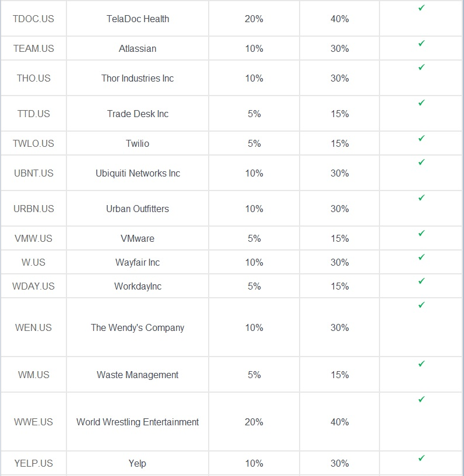The image size is (464, 476).
Task: Click the green checkmark in TelaDoc Health row
Action: (x=421, y=8)
